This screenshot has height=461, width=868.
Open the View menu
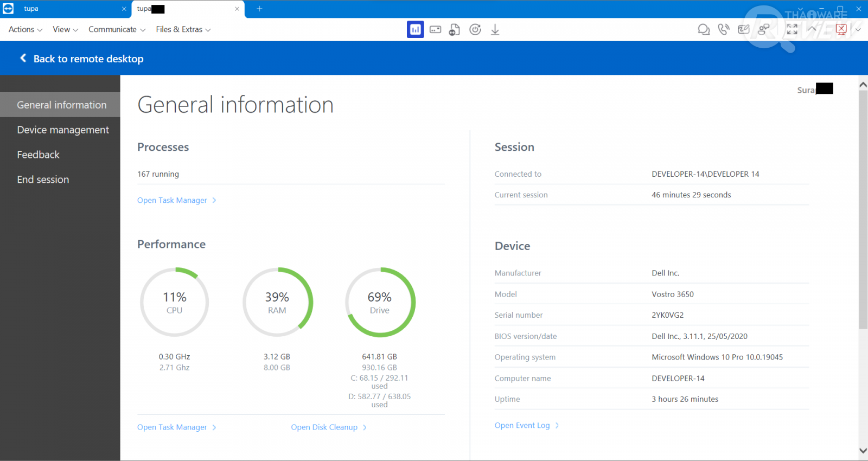(66, 29)
